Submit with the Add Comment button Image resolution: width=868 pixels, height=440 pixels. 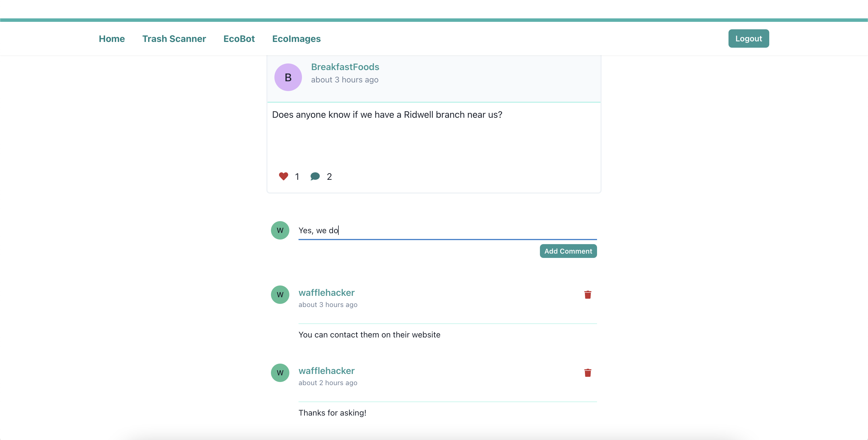point(568,251)
